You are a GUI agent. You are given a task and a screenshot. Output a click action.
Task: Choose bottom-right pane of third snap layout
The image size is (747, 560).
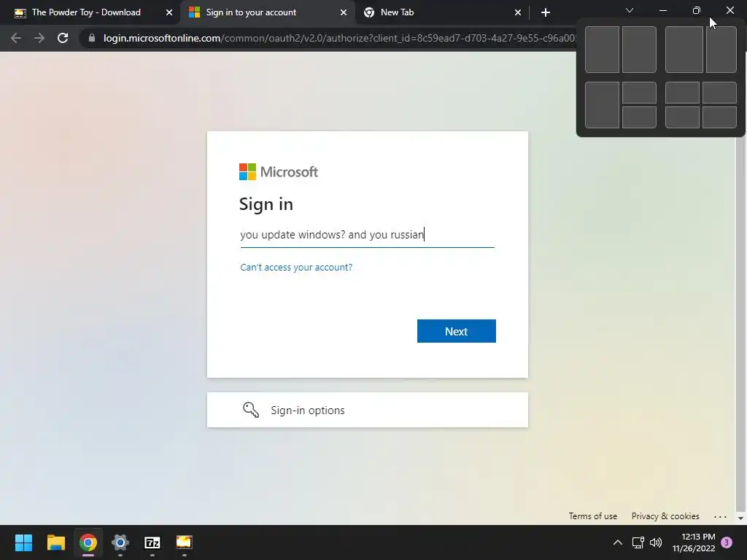(639, 117)
